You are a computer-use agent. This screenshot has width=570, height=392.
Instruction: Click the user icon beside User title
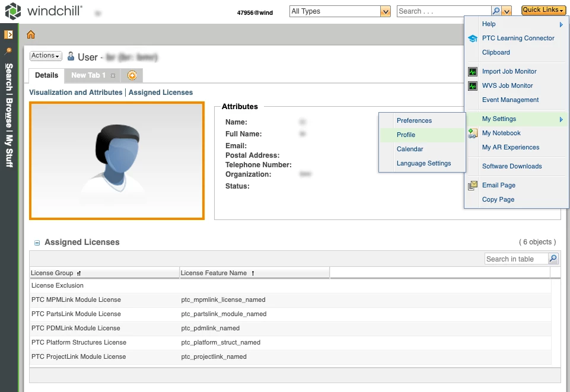click(x=71, y=56)
